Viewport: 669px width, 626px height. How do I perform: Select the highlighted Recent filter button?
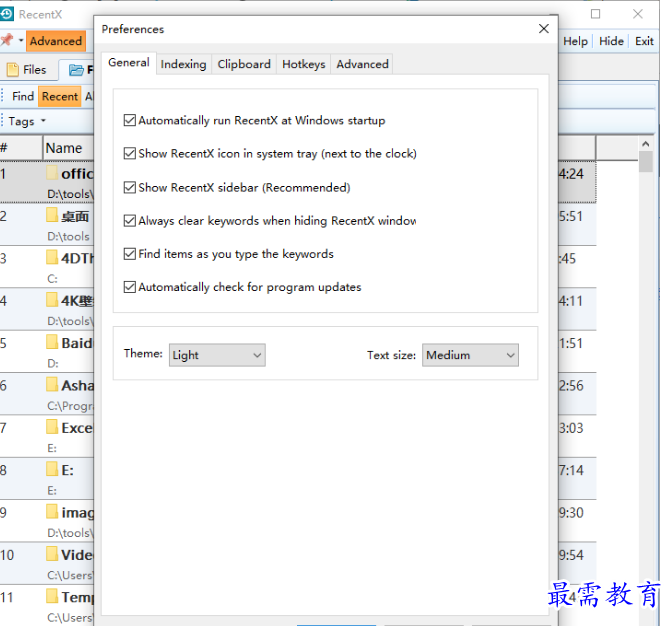tap(60, 96)
